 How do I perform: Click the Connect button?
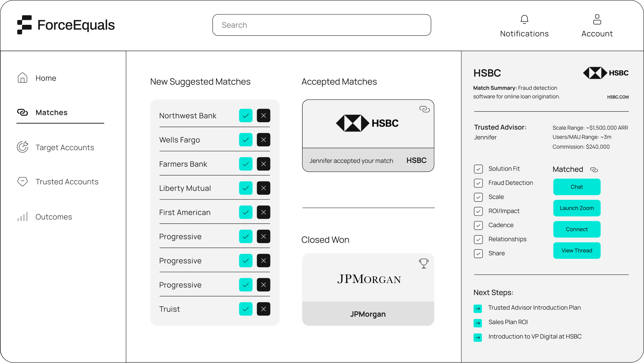pyautogui.click(x=577, y=229)
